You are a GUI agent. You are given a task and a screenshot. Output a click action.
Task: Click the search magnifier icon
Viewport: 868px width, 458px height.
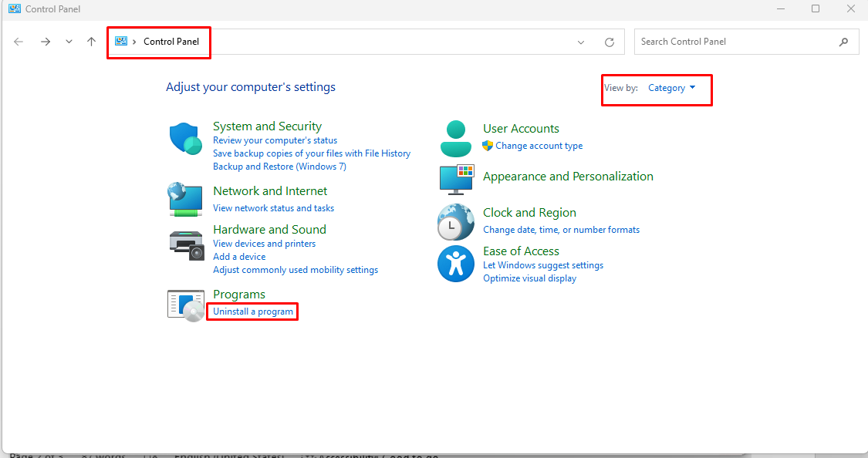point(843,42)
